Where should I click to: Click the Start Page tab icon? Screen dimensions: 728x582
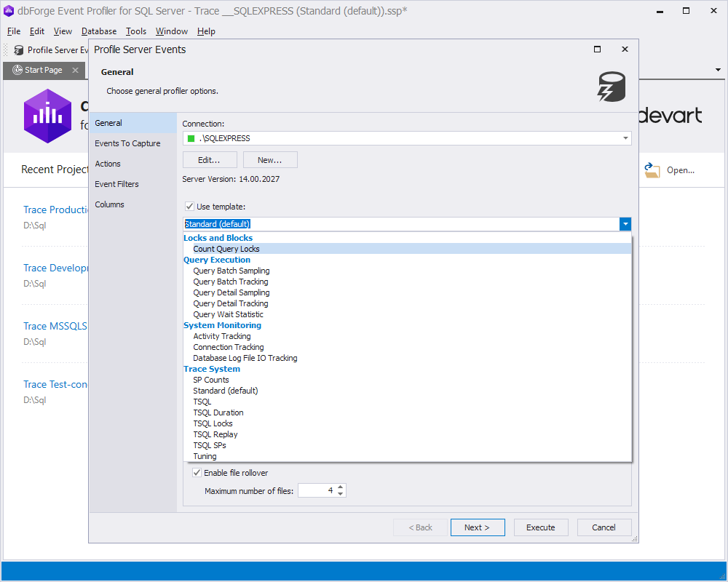pos(17,70)
